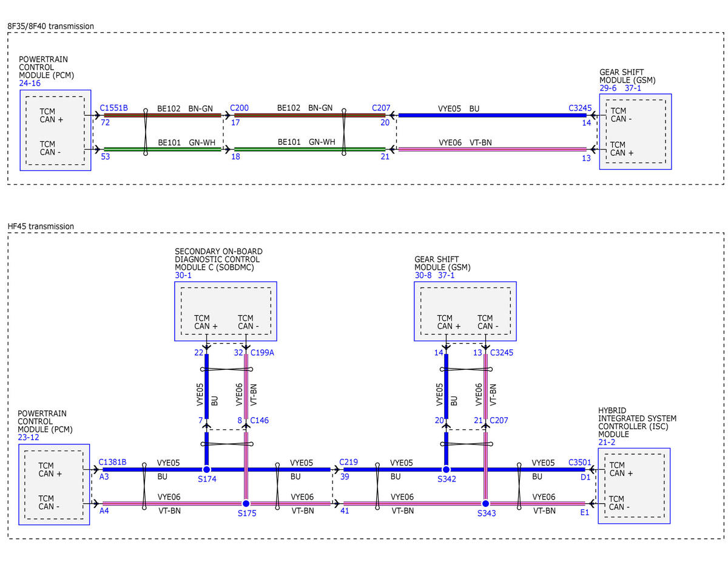The width and height of the screenshot is (728, 562).
Task: Click the '8F35/8F40 transmission' heading
Action: pyautogui.click(x=51, y=26)
